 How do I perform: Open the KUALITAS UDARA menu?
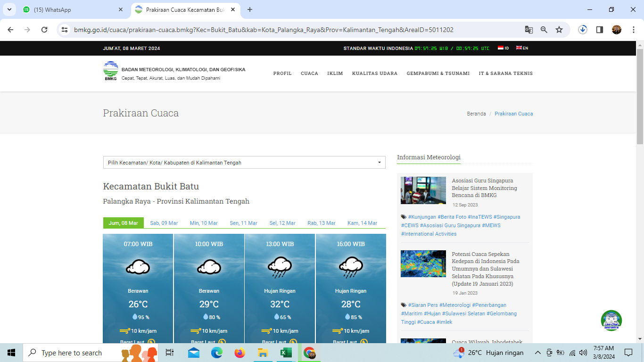pyautogui.click(x=375, y=74)
